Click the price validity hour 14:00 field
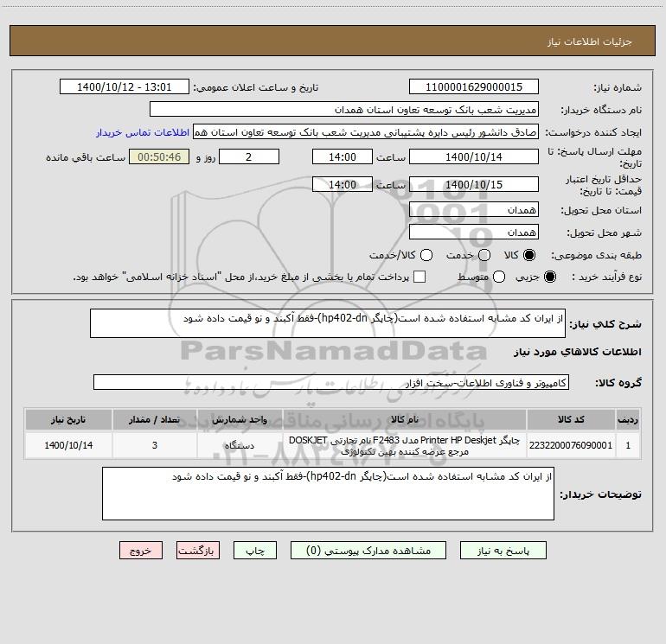The width and height of the screenshot is (666, 644). tap(343, 184)
